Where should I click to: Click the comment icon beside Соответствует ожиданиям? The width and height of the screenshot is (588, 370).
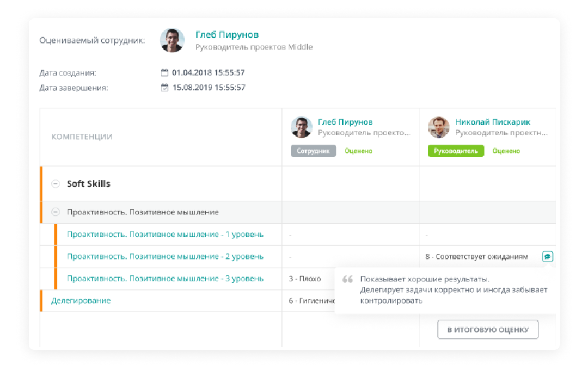point(547,256)
